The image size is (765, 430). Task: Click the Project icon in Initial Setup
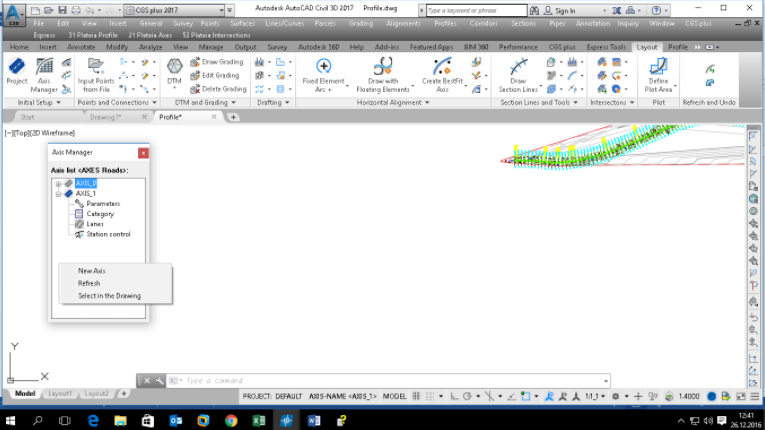[17, 72]
